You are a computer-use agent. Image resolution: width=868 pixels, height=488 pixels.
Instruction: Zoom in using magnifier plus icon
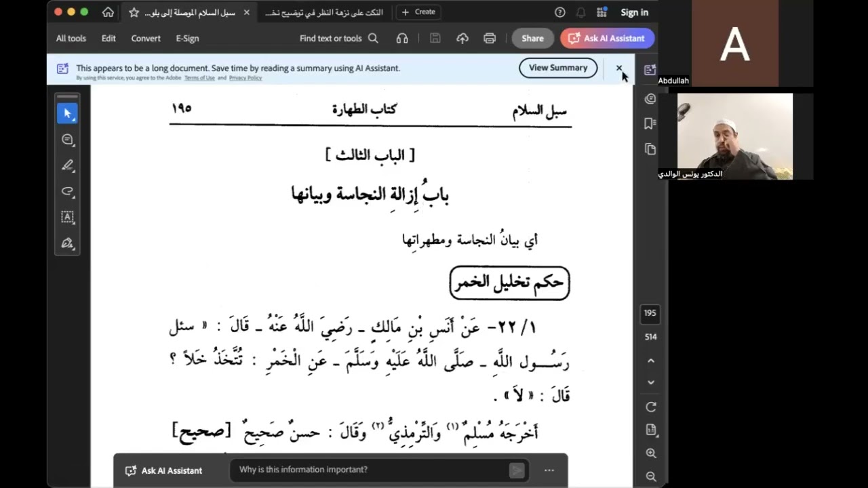(651, 453)
